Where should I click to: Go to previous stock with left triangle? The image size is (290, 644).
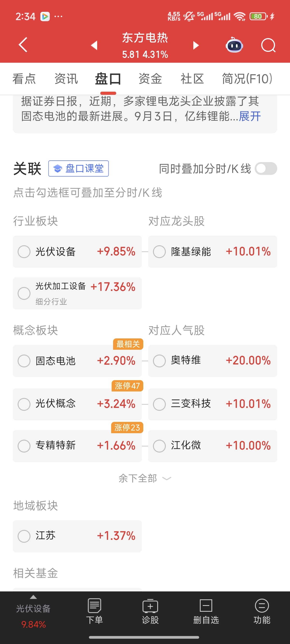point(94,45)
